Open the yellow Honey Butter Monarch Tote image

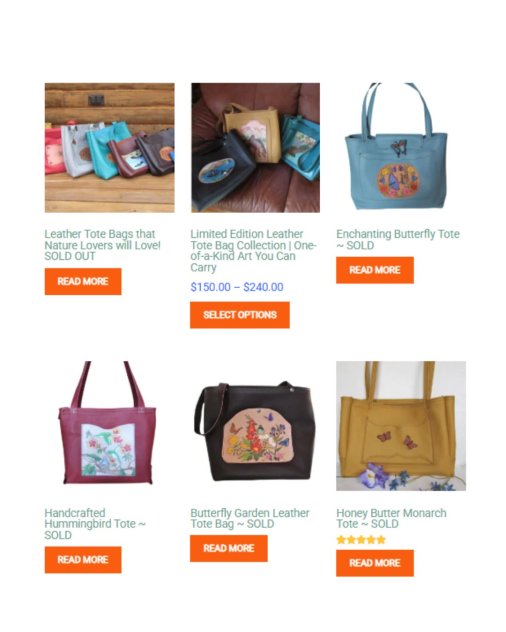coord(401,426)
